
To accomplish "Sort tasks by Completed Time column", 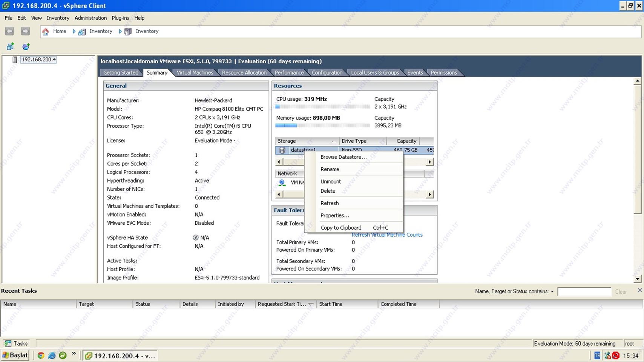I will (x=408, y=304).
